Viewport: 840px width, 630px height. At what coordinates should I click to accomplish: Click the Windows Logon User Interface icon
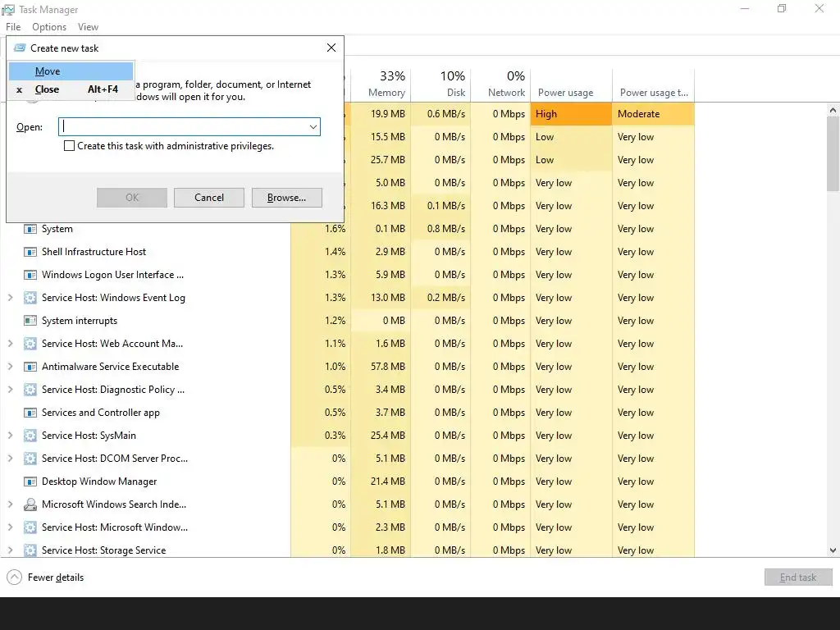(x=30, y=275)
